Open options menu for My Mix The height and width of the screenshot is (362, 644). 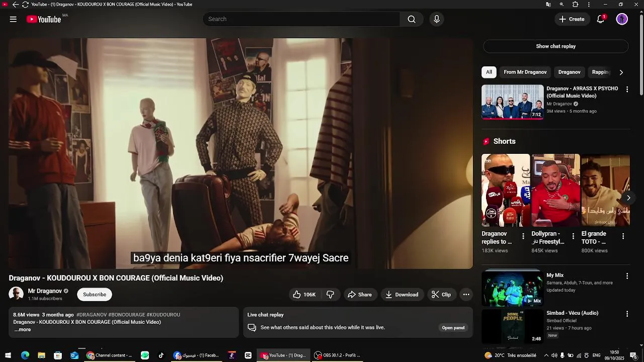[627, 276]
